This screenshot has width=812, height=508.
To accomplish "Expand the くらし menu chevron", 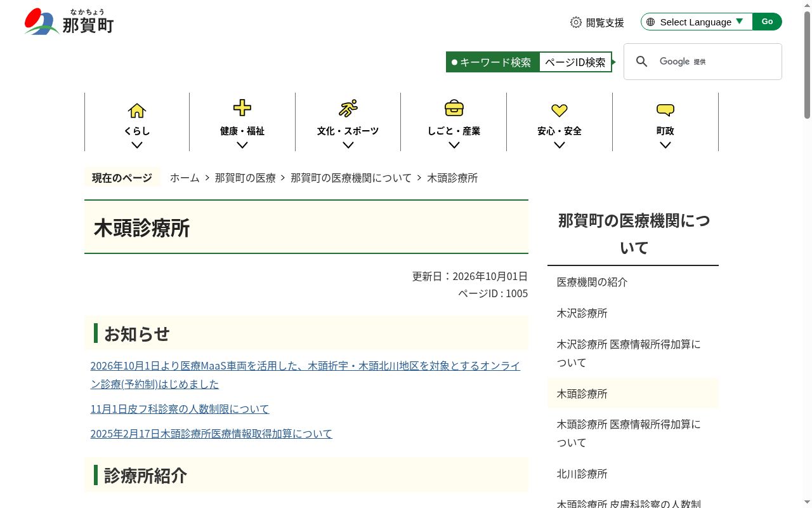I will [137, 145].
